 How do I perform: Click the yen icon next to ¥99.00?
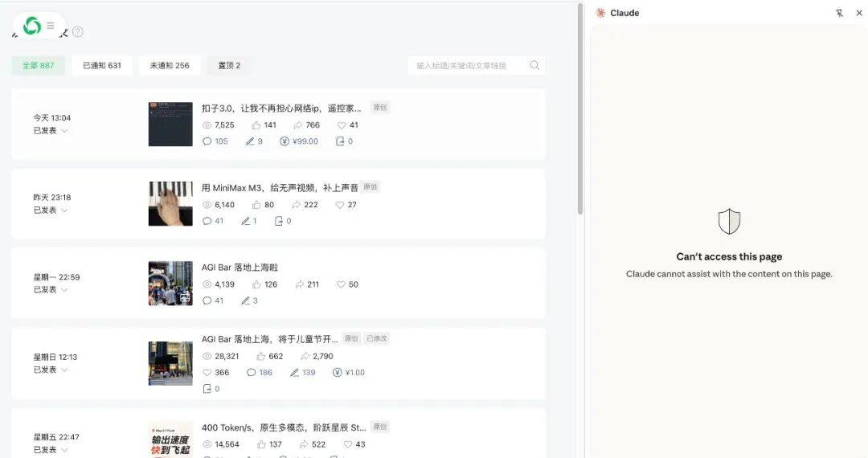(284, 141)
